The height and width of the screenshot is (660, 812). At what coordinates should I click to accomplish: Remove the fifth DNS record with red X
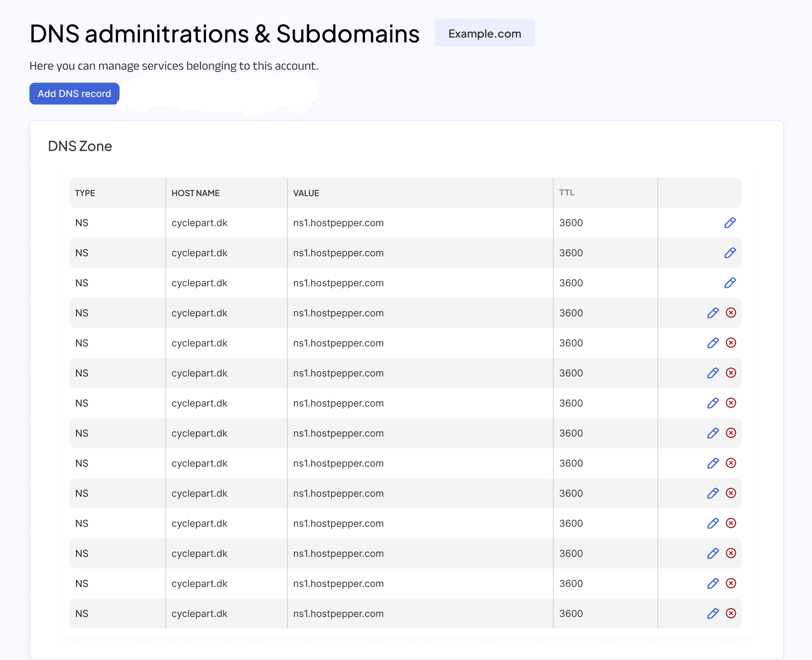731,343
